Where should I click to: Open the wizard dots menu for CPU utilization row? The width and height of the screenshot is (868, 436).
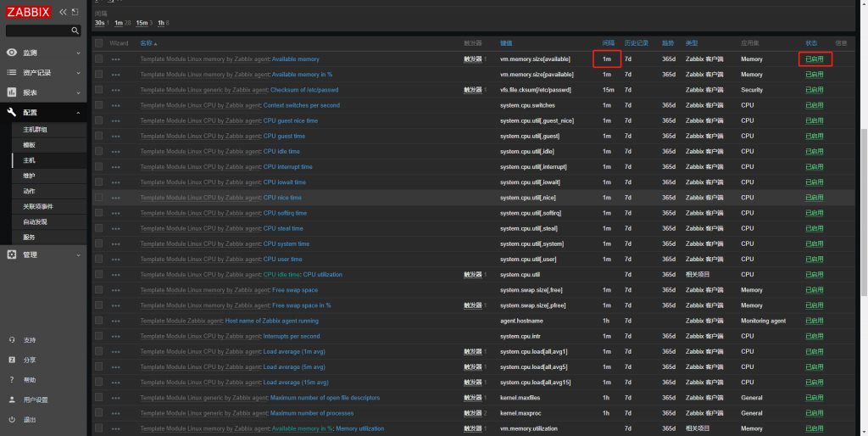(x=115, y=275)
